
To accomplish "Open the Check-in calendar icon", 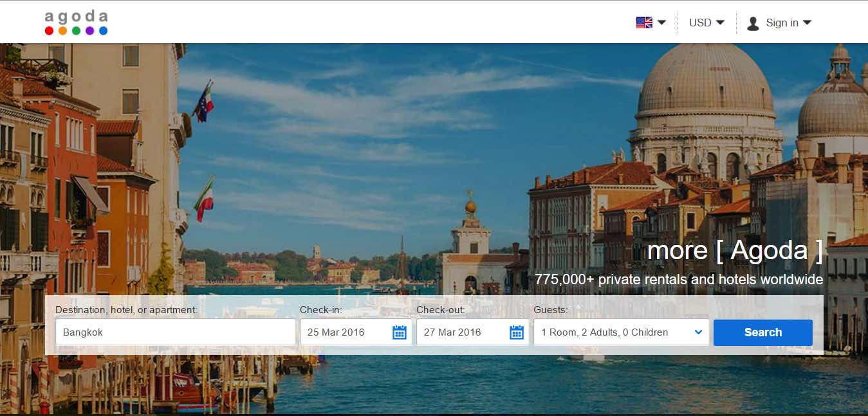I will tap(400, 332).
